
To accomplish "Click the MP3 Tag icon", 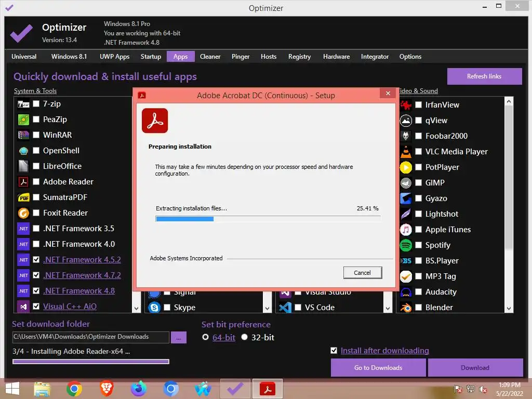I will [406, 276].
